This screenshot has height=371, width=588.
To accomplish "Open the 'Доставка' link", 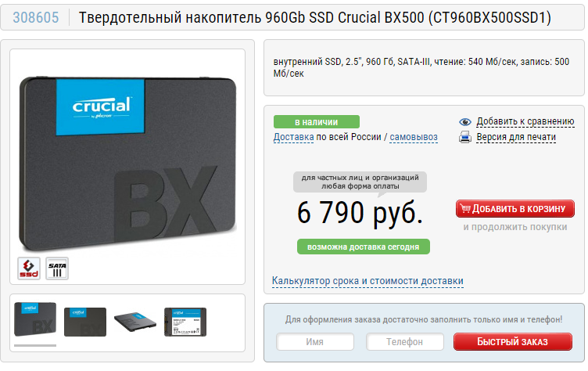I will (x=294, y=137).
